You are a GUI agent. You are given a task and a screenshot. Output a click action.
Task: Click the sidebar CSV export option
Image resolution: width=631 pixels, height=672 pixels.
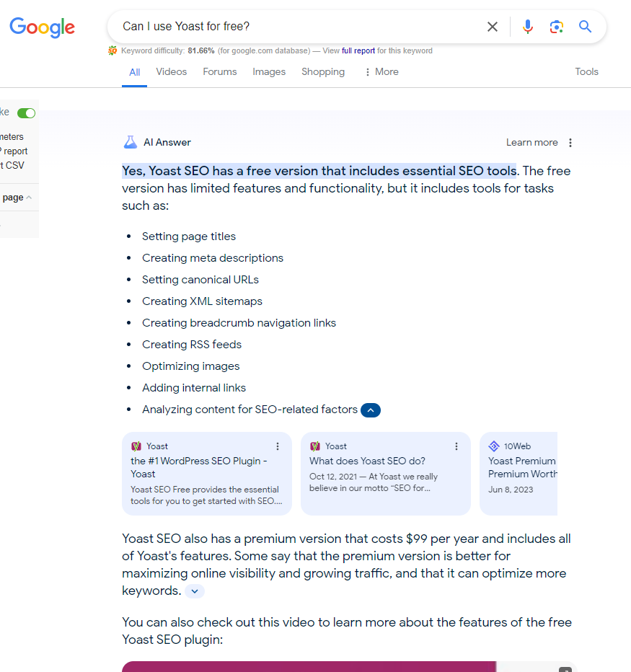coord(13,165)
